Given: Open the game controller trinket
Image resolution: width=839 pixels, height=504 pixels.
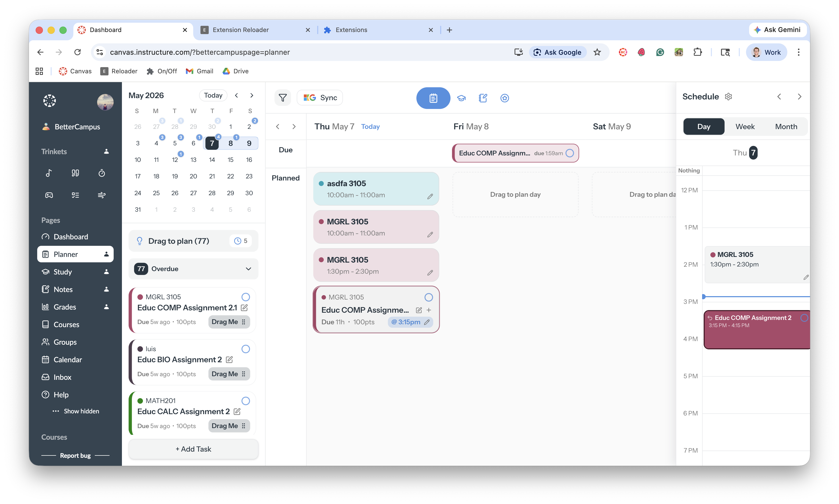Looking at the screenshot, I should tap(49, 195).
